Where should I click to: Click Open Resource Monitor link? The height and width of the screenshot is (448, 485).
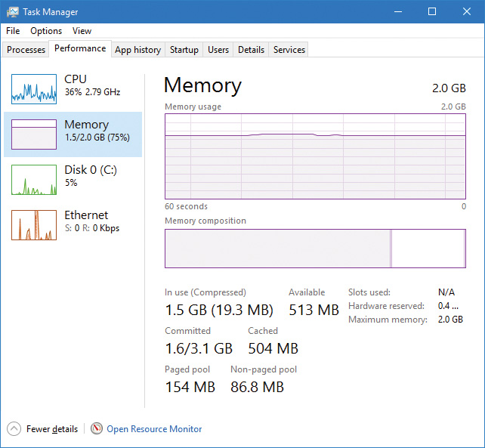tap(154, 429)
